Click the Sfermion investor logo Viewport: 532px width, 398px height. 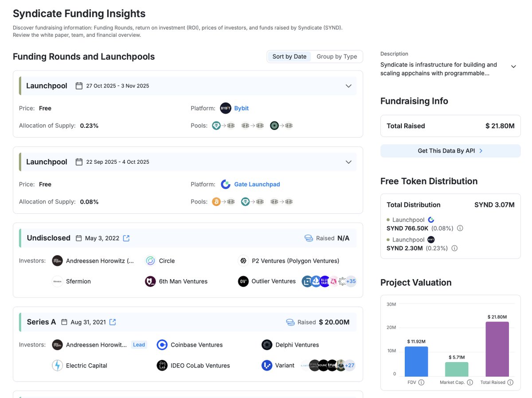point(57,281)
